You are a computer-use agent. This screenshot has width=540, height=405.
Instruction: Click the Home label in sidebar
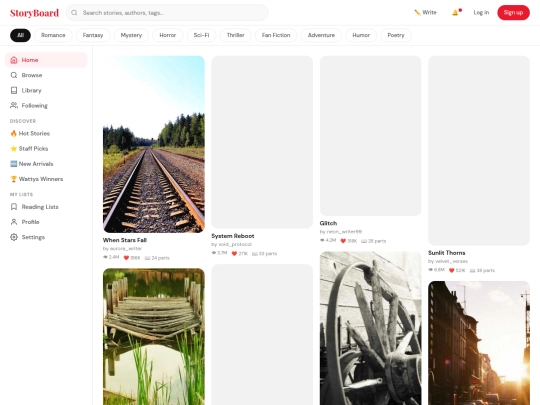tap(30, 60)
